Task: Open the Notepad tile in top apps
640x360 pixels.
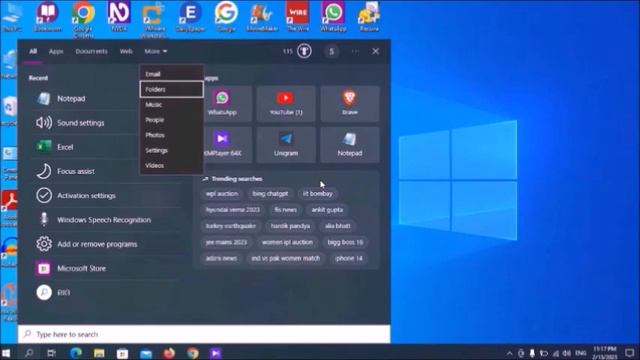Action: [350, 144]
